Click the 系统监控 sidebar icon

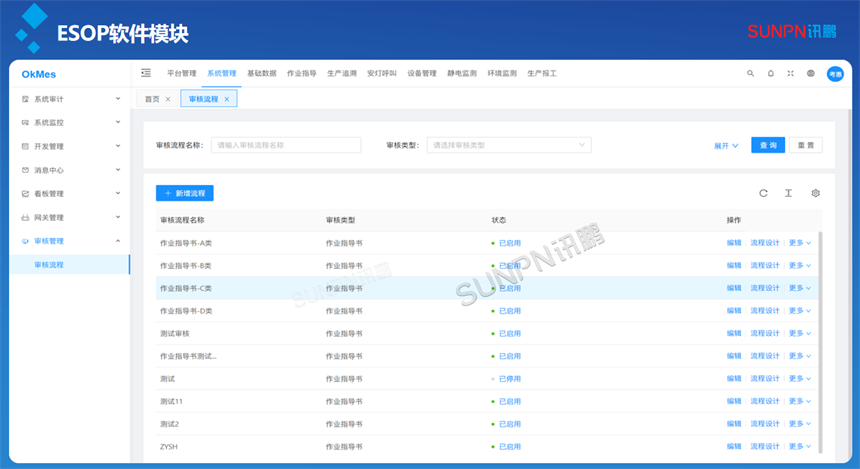(x=25, y=123)
